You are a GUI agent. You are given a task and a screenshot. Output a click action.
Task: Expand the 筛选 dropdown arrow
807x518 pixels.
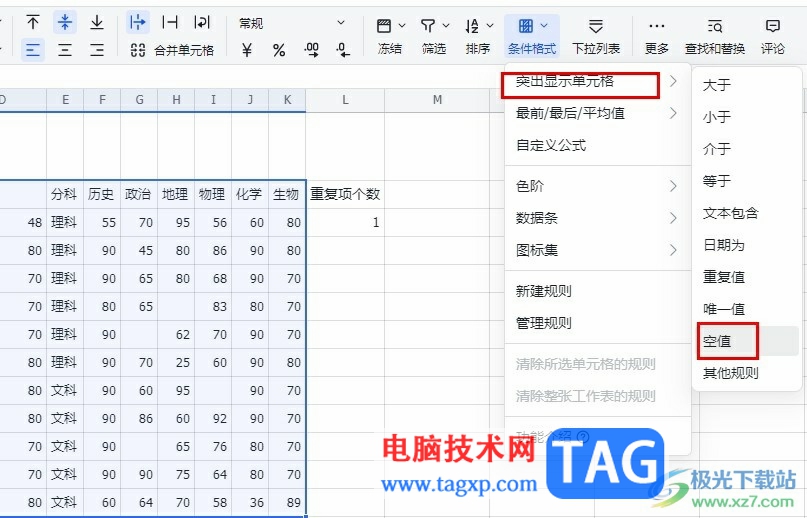[446, 25]
